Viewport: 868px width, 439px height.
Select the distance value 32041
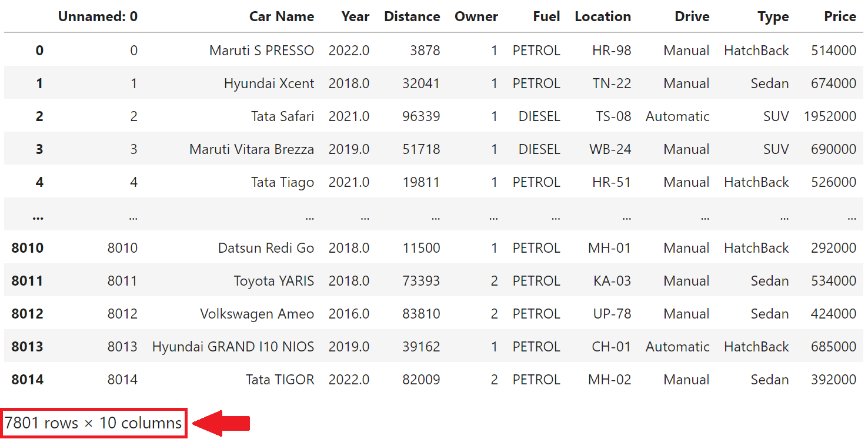tap(421, 83)
